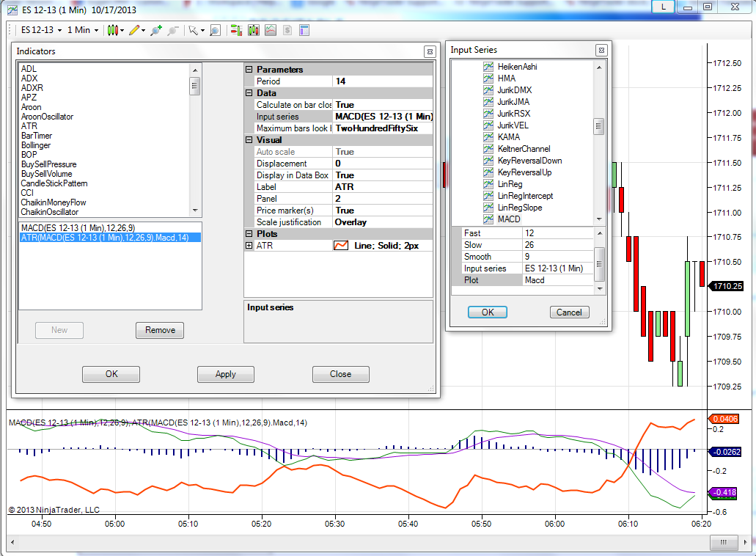Open the Indicators toolbar icon

pyautogui.click(x=271, y=30)
